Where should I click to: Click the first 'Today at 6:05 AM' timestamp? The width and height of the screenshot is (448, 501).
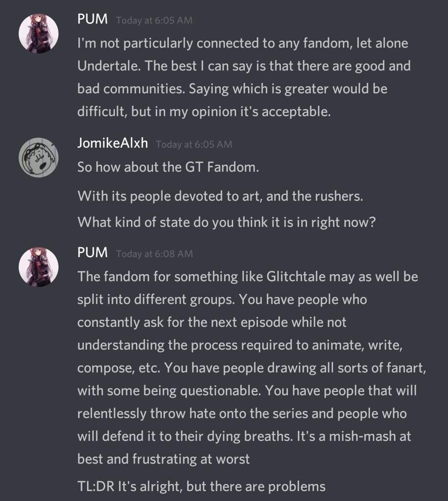[154, 20]
